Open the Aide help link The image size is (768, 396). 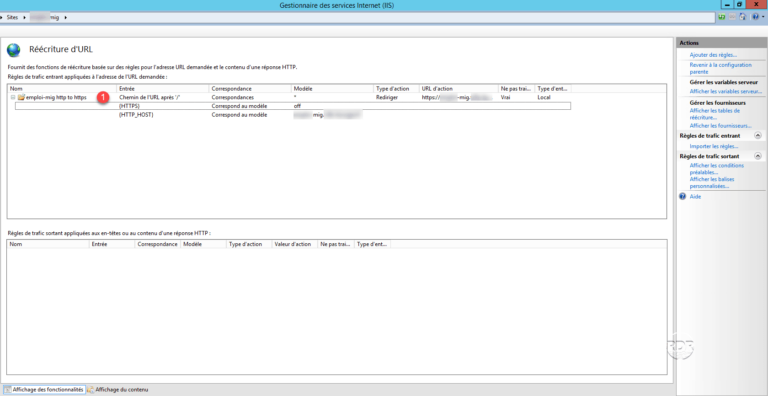(695, 197)
